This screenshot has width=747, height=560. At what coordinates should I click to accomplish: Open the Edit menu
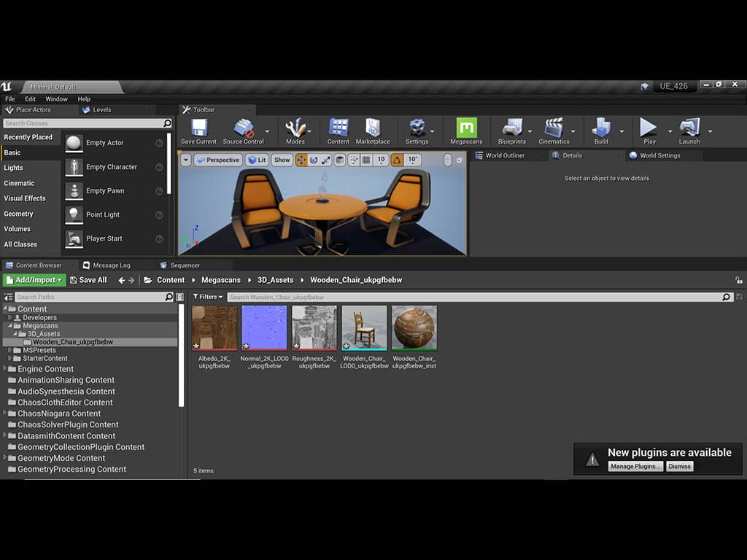point(30,99)
